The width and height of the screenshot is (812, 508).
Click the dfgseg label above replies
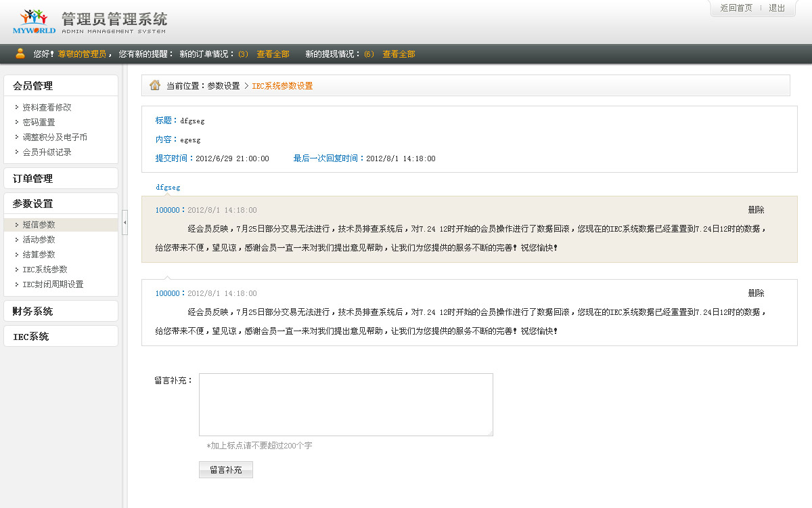[x=168, y=187]
